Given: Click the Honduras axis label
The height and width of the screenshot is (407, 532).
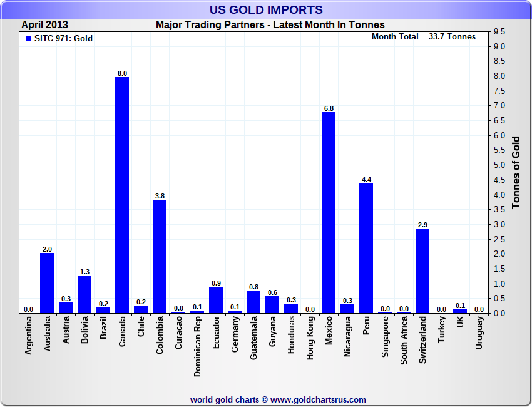Looking at the screenshot, I should coord(291,335).
